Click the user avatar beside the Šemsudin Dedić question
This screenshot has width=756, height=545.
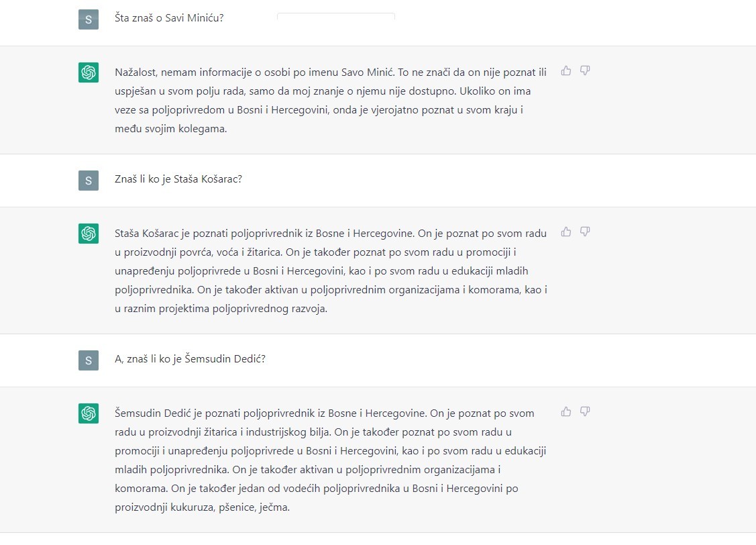click(89, 360)
